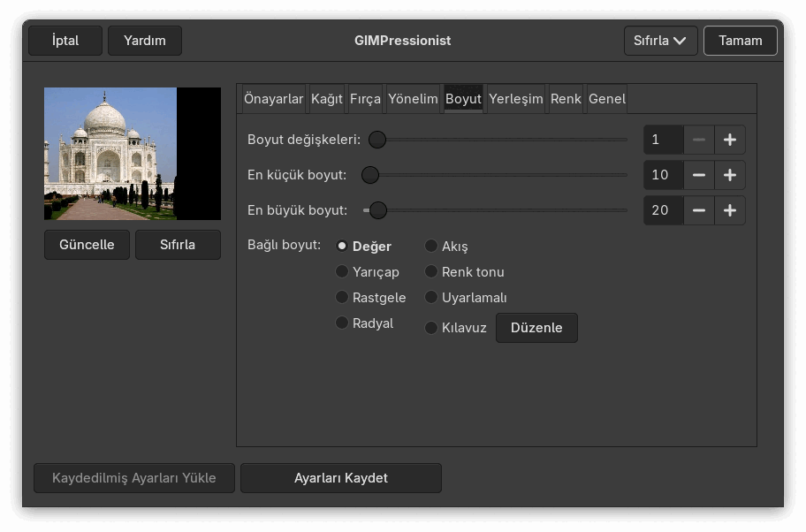Increase En küçük boyut with plus
The height and width of the screenshot is (532, 806).
point(729,175)
